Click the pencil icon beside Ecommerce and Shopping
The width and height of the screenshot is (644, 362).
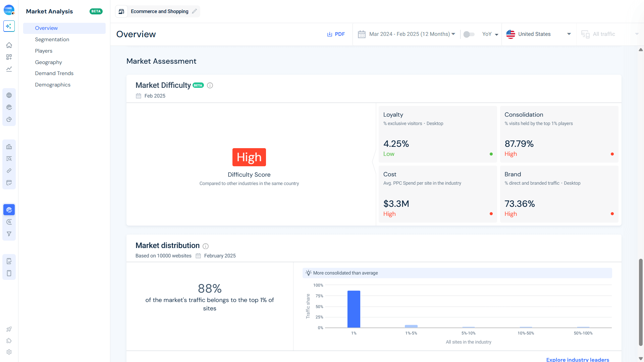(x=195, y=11)
